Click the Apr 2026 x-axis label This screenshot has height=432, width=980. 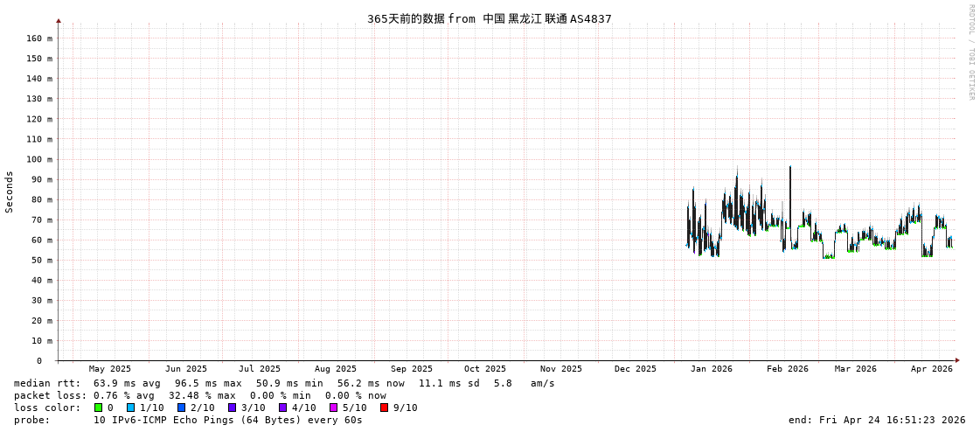[931, 369]
